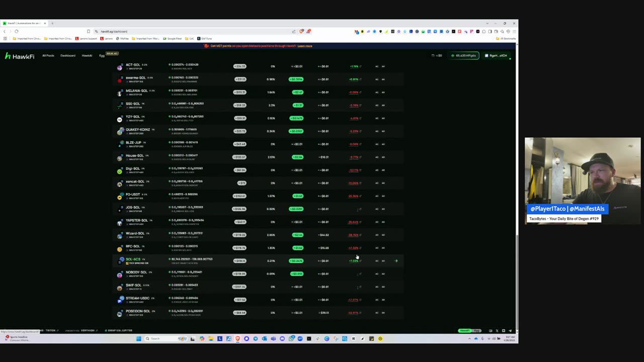Toggle AR for the Wizard-SOL row
This screenshot has width=644, height=362.
coord(383,235)
